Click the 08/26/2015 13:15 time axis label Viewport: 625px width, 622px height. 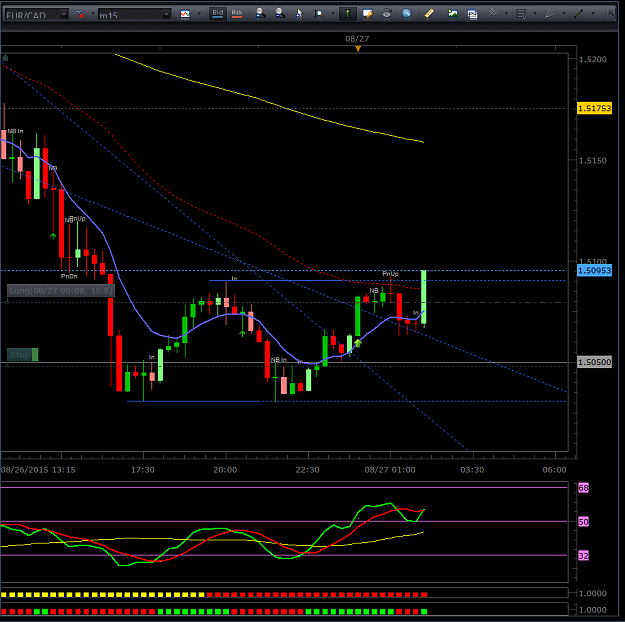click(38, 470)
